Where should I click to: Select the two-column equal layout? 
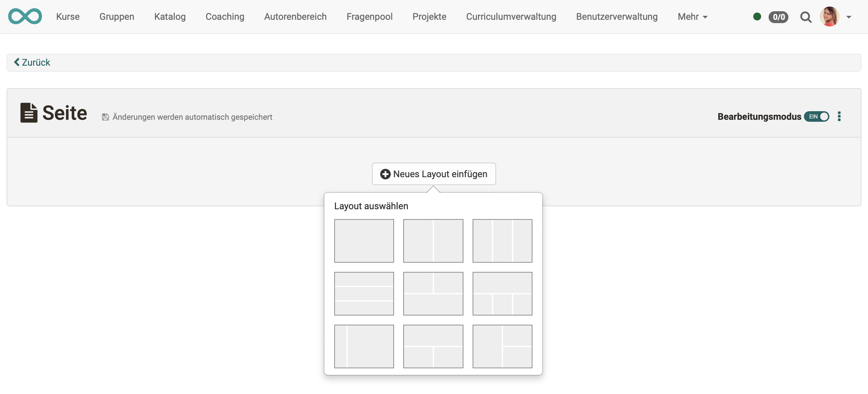click(433, 241)
